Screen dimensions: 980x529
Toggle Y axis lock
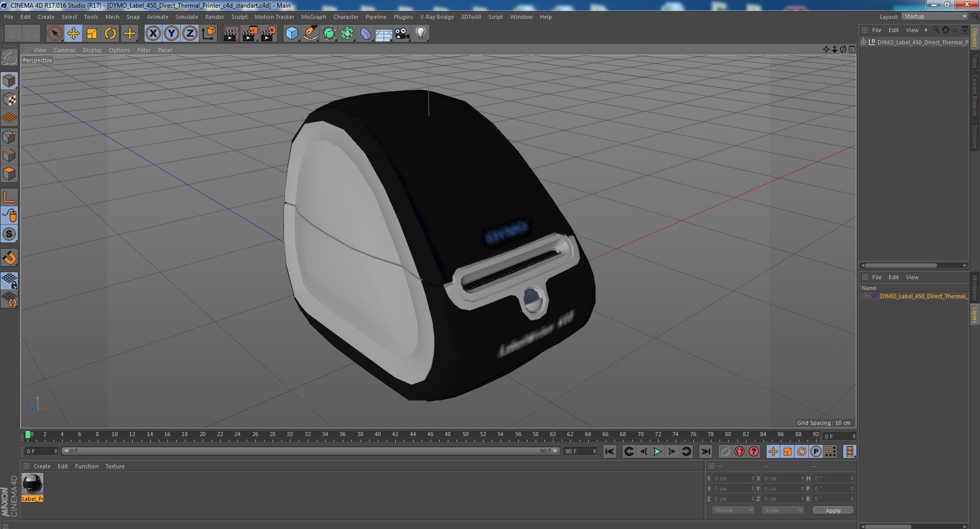[x=172, y=34]
